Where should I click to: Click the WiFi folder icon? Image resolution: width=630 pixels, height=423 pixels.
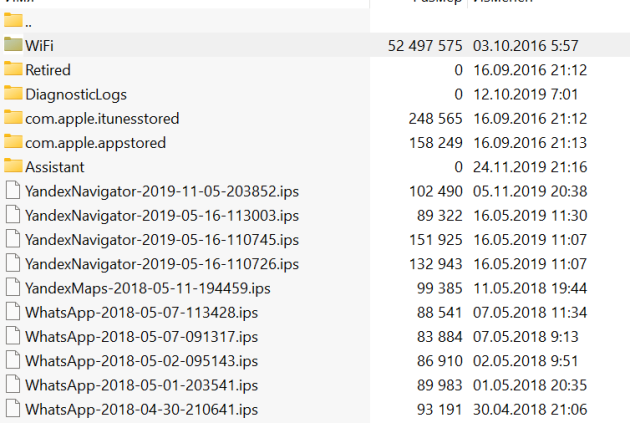[13, 45]
